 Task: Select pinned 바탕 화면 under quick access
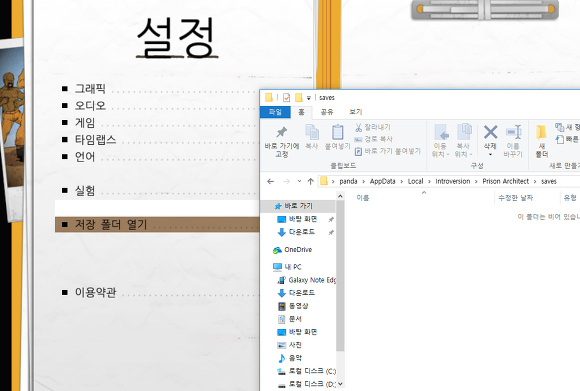[x=303, y=219]
